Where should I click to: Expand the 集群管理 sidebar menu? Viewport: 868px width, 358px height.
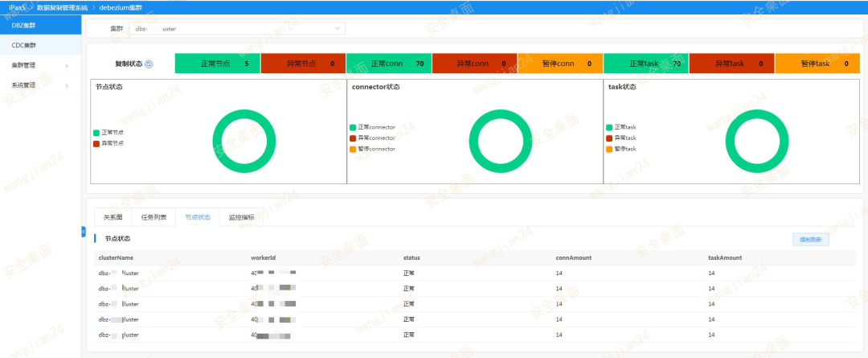point(40,65)
